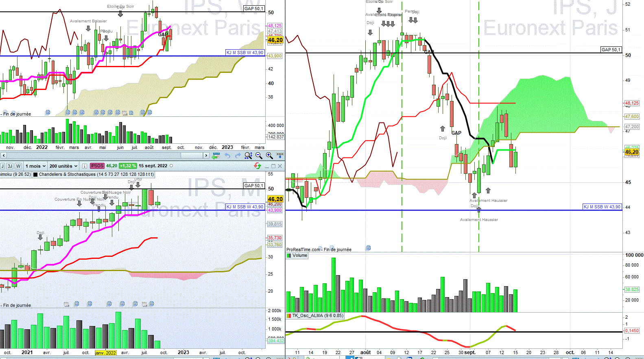Image resolution: width=644 pixels, height=359 pixels.
Task: Zoom out on the weekly chart
Action: tap(259, 155)
